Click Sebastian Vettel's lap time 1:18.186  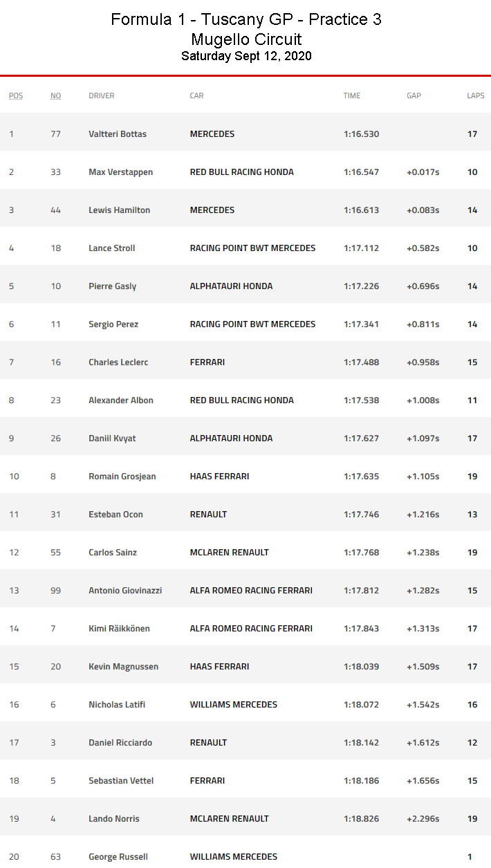click(361, 781)
